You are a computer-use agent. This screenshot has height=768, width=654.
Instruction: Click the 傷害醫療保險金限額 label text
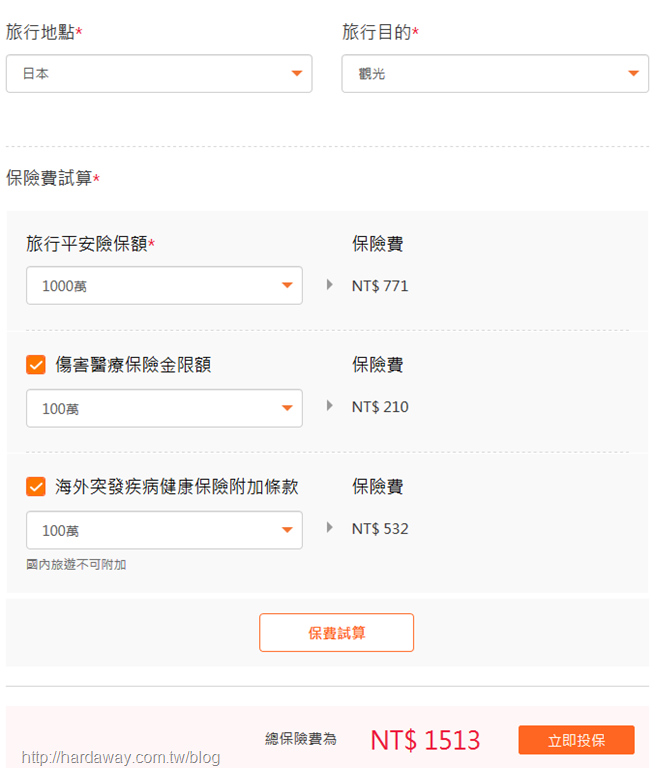[x=133, y=365]
